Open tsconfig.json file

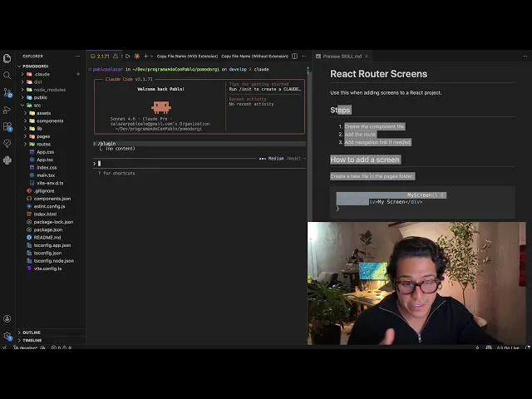(51, 253)
